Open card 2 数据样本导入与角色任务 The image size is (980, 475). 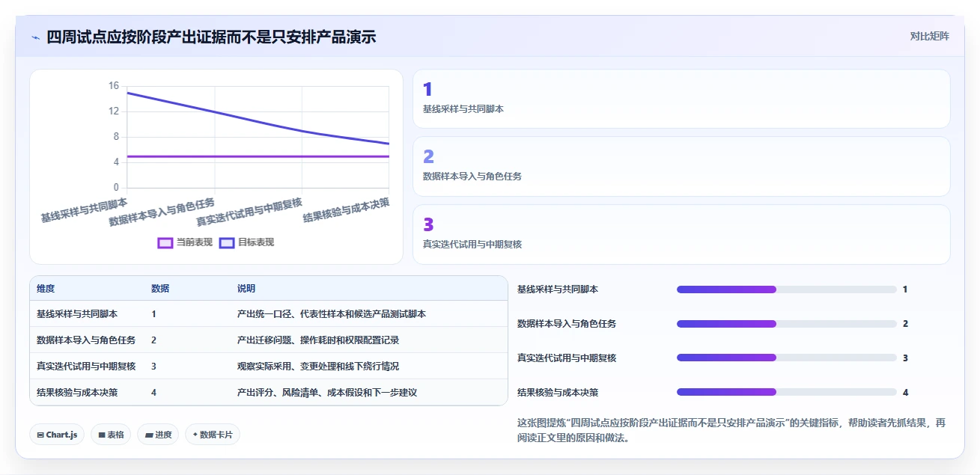681,166
